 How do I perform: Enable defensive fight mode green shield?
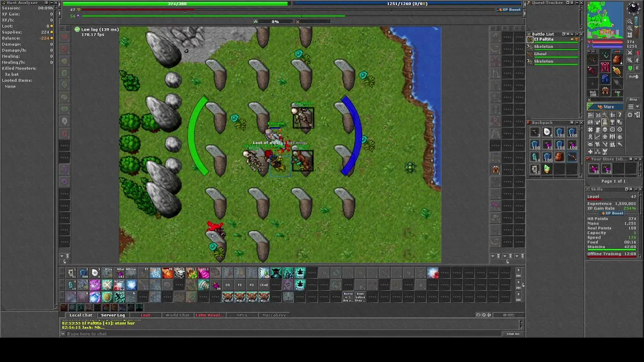click(x=630, y=68)
